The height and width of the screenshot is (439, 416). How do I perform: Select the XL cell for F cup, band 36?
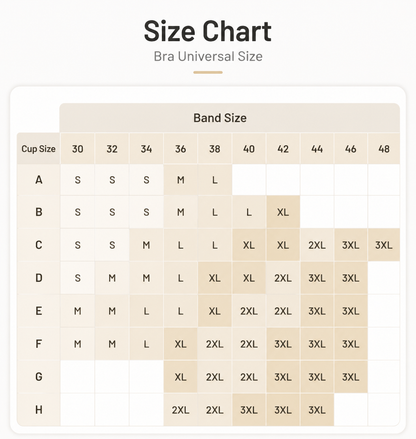(180, 344)
